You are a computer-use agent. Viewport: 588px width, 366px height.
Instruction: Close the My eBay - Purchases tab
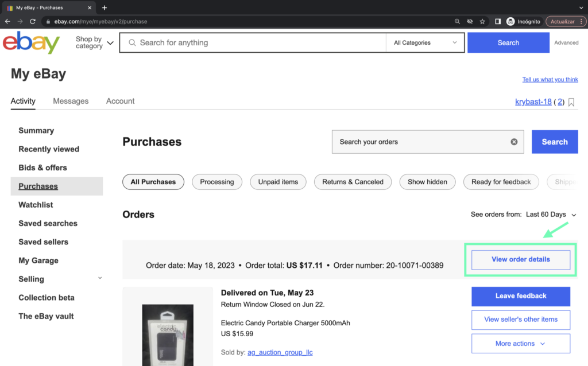90,7
